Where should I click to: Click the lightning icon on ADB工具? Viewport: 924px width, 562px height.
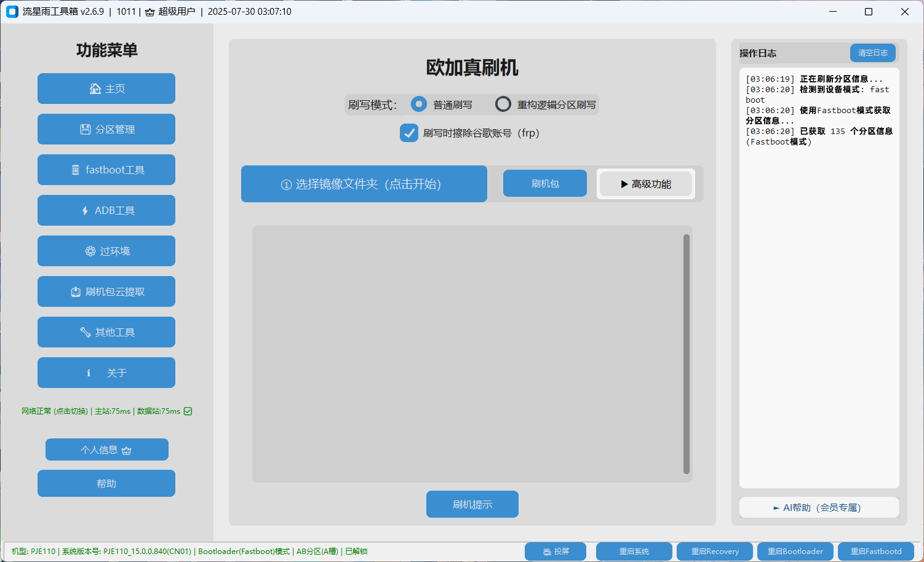coord(85,210)
